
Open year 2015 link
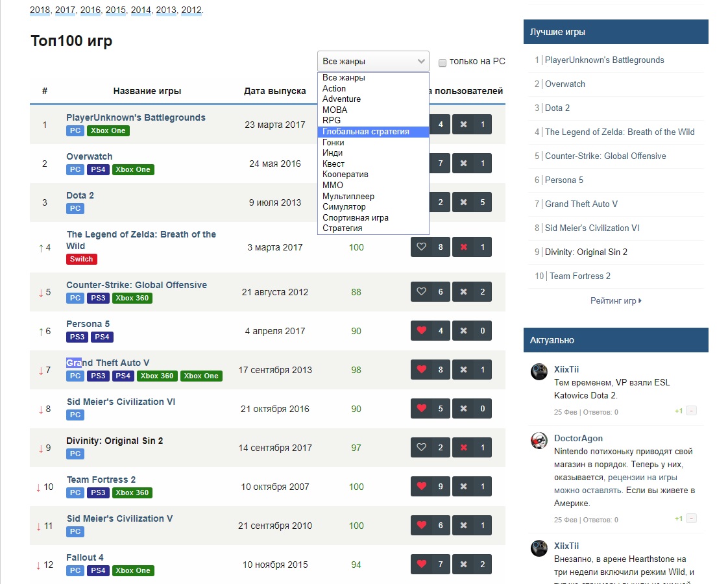click(115, 10)
